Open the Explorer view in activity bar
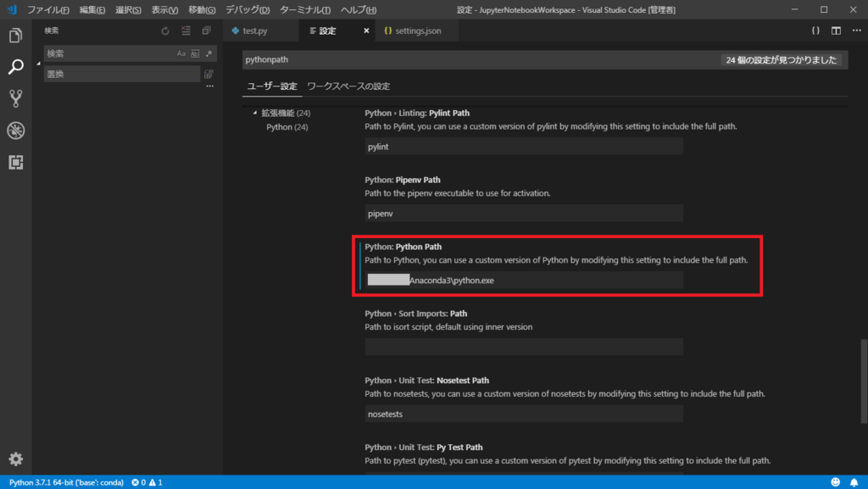The width and height of the screenshot is (868, 489). [x=15, y=36]
